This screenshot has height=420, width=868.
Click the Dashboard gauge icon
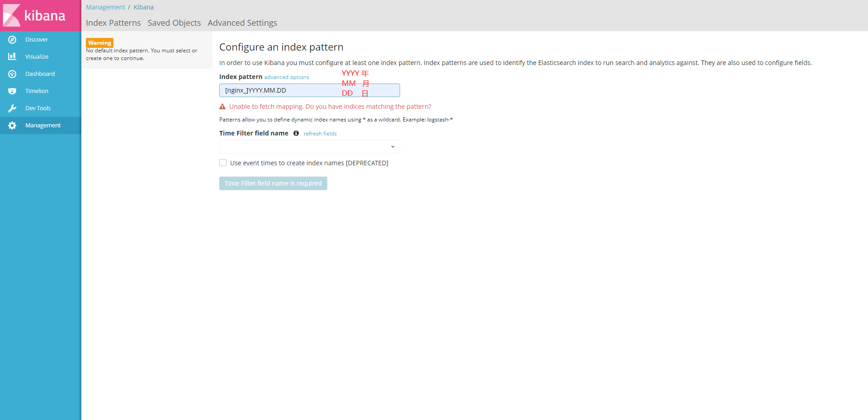(x=12, y=74)
